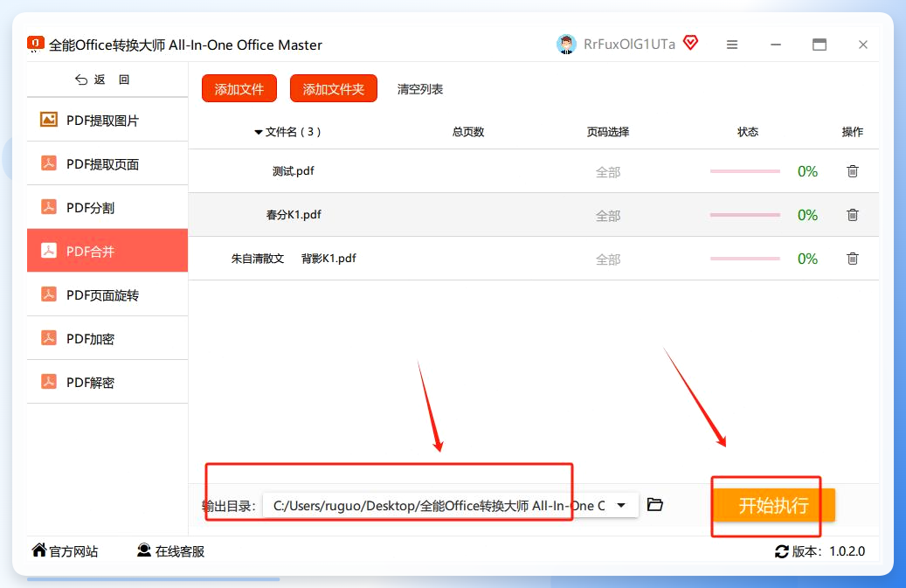Click the 官方网站 home icon
The image size is (906, 588).
tap(38, 550)
